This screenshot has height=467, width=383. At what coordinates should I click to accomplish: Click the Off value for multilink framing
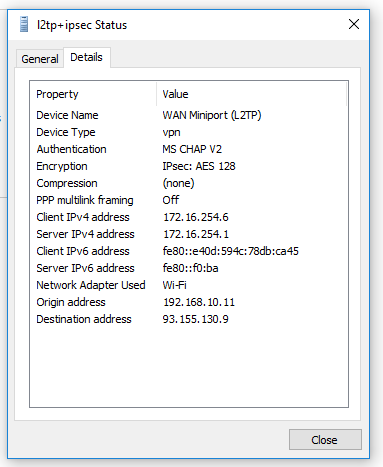(x=171, y=200)
